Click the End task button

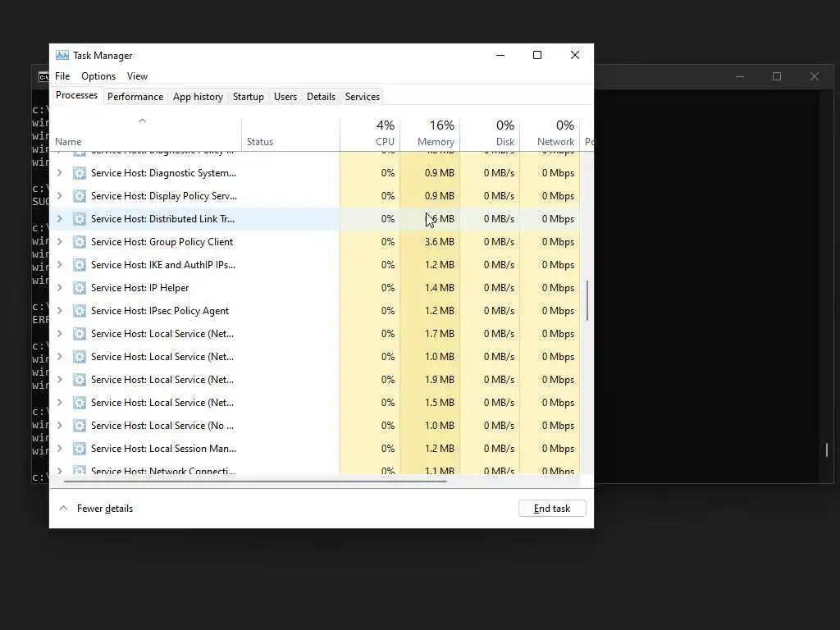552,509
